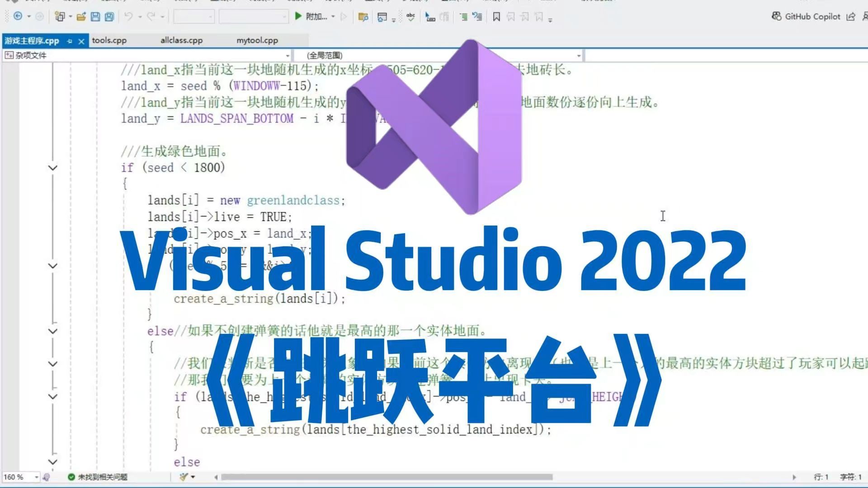Click the decrease indent icon
Viewport: 868px width, 488px height.
[x=463, y=17]
